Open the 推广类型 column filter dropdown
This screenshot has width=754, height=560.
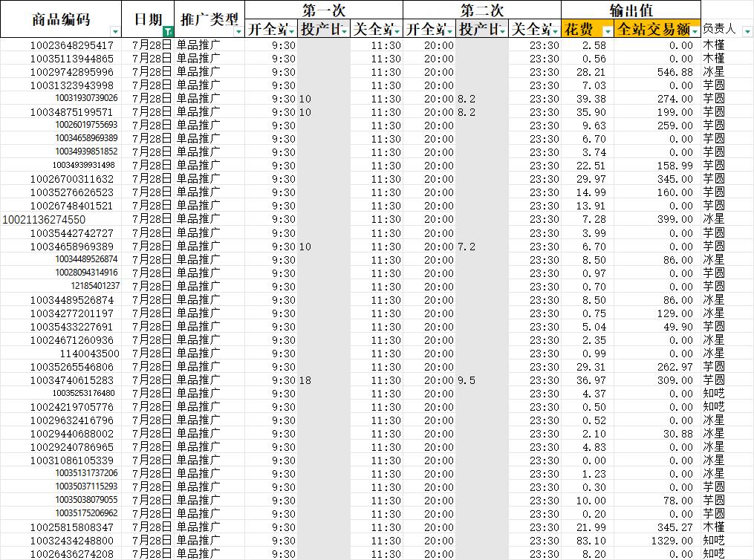click(x=238, y=32)
